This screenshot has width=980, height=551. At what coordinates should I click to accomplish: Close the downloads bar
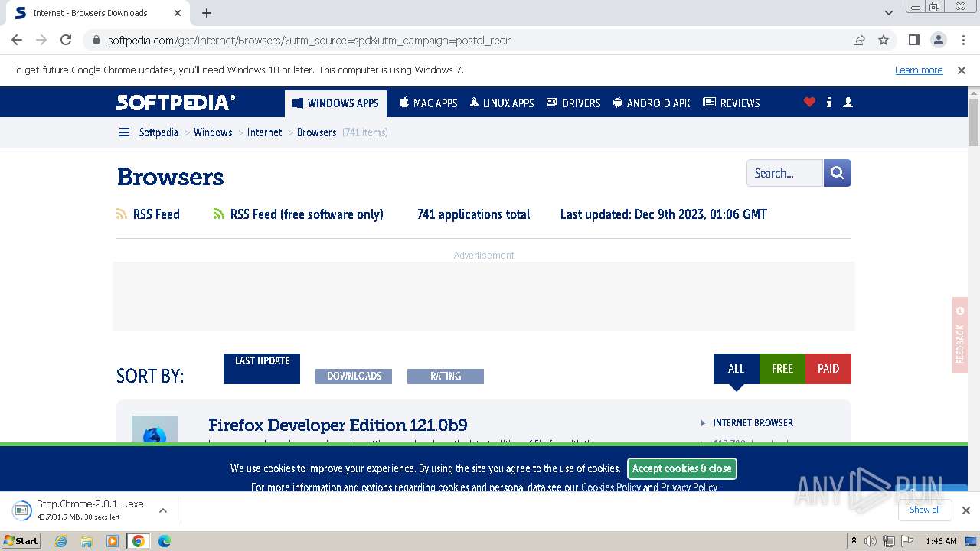point(965,510)
